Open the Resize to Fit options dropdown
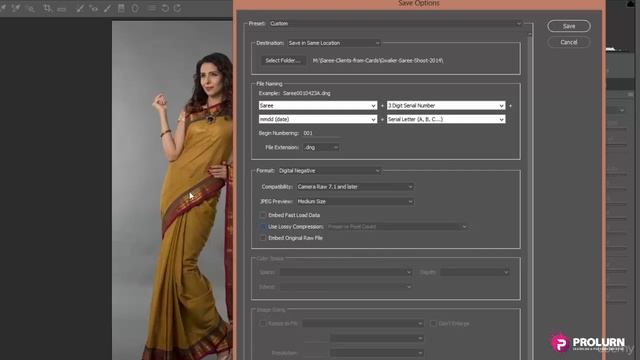The width and height of the screenshot is (640, 360). click(x=362, y=324)
